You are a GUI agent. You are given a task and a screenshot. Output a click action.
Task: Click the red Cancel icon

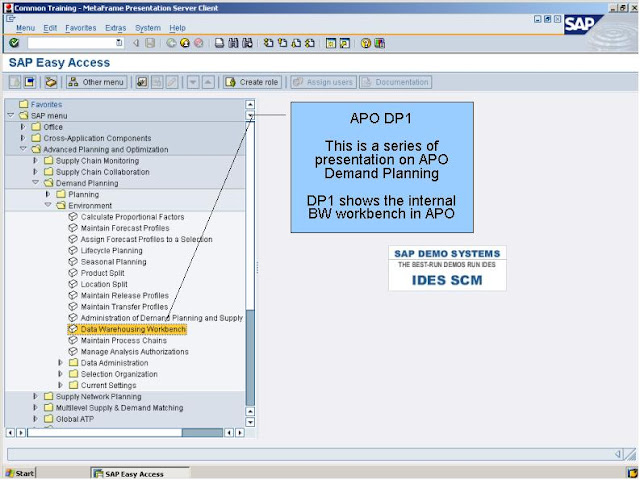pos(199,43)
